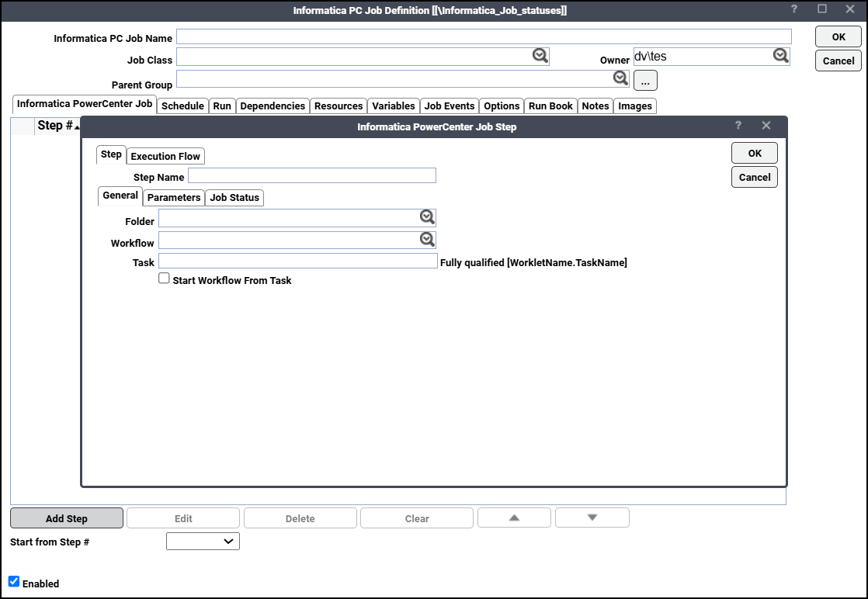Maximize the Job Definition window
The height and width of the screenshot is (599, 868).
(x=822, y=9)
